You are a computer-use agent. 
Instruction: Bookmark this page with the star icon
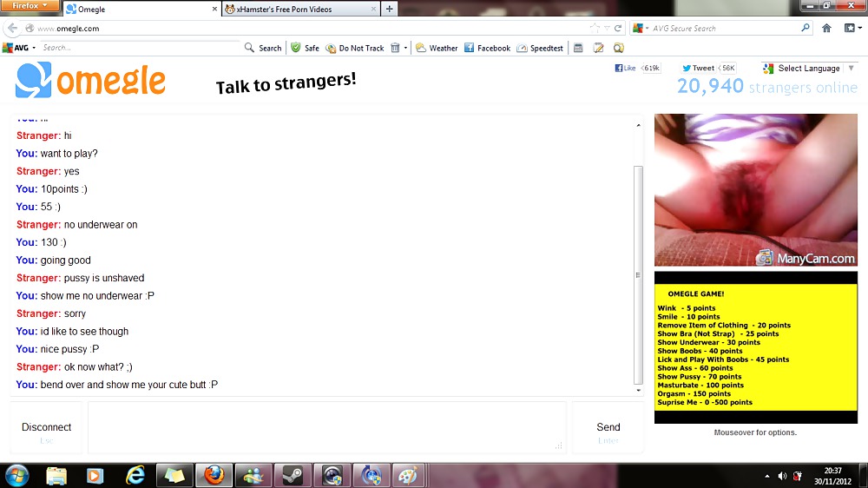click(595, 28)
